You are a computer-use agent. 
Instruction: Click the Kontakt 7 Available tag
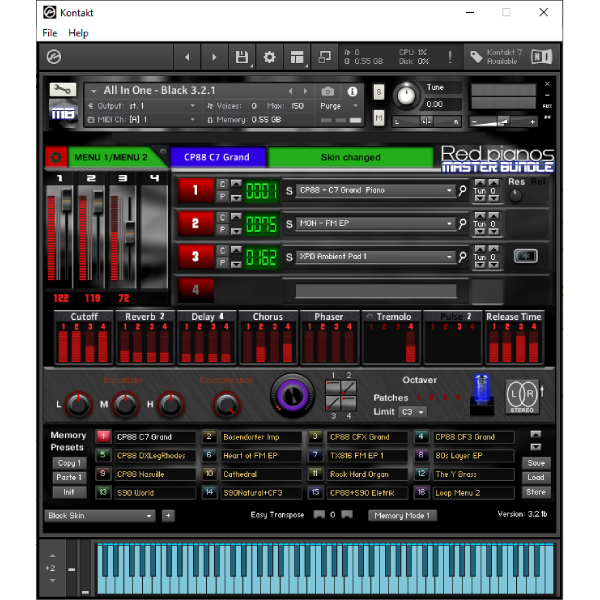[496, 57]
